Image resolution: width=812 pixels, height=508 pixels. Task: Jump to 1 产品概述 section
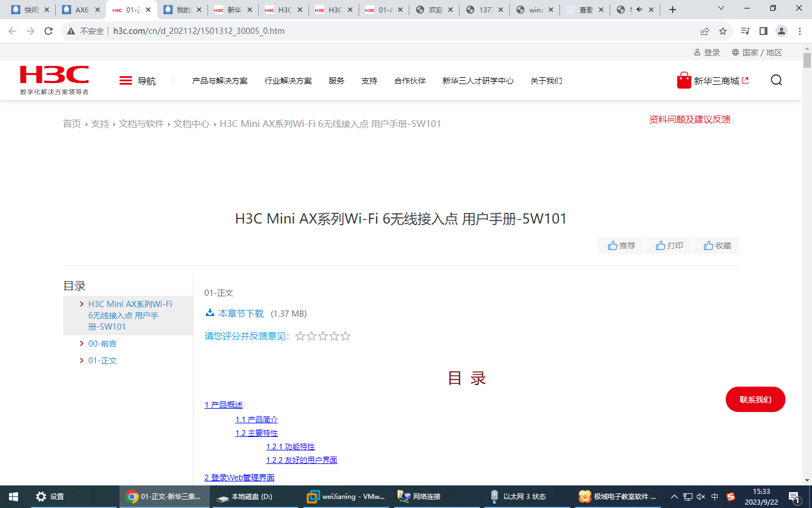224,405
